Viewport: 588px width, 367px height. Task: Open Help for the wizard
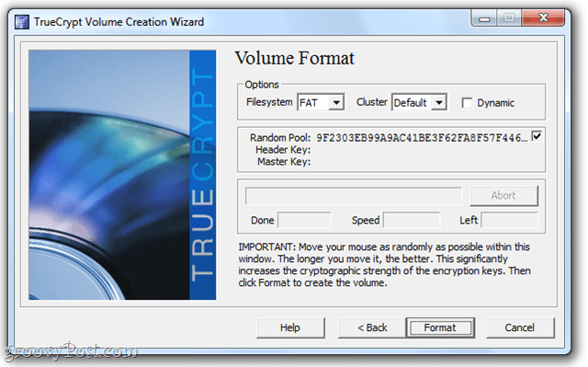pos(290,327)
